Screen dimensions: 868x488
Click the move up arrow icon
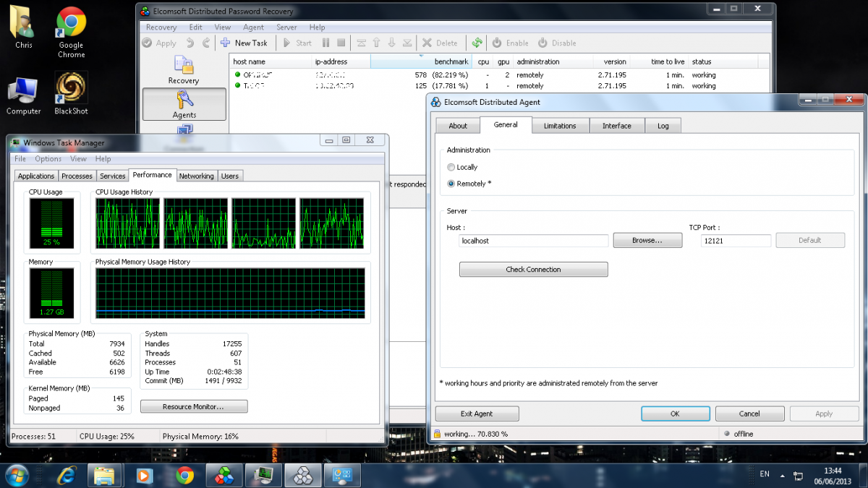[x=376, y=43]
